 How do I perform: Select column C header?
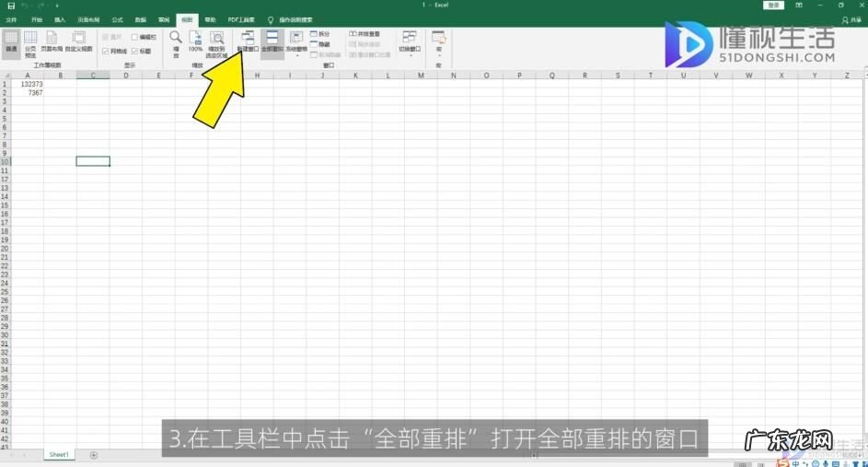pyautogui.click(x=93, y=76)
